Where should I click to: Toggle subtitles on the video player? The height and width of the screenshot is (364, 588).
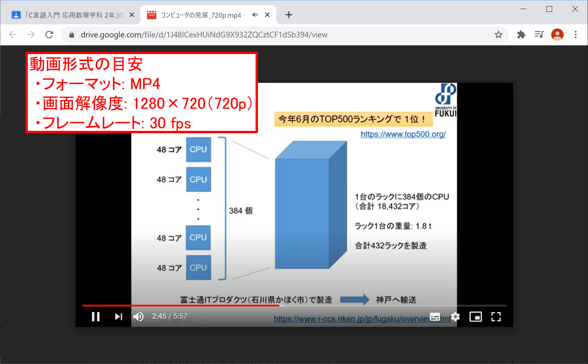[x=435, y=317]
